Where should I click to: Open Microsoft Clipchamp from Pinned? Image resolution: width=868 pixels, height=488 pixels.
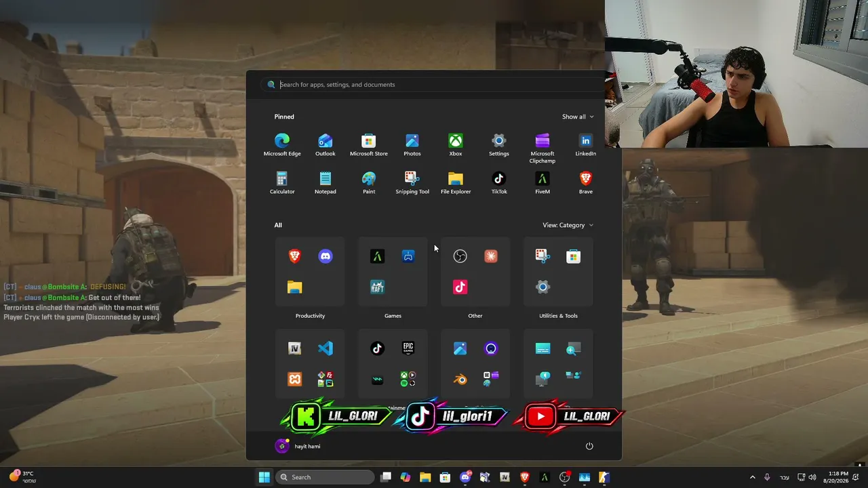click(542, 148)
